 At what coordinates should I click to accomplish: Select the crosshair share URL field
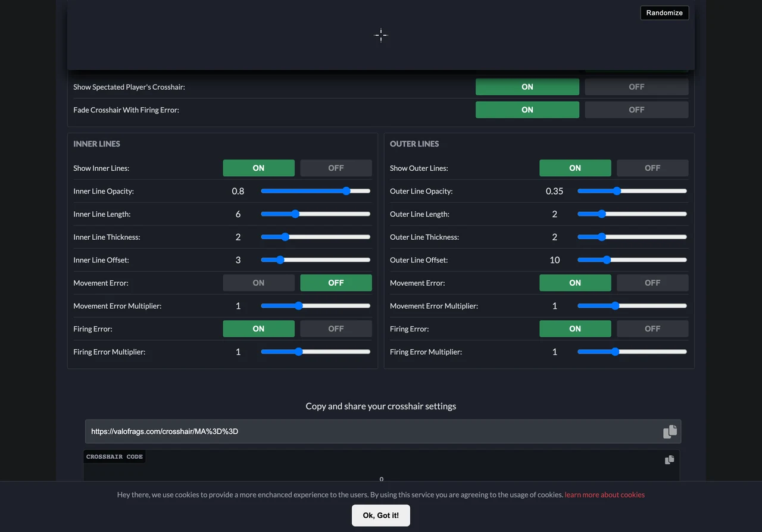pos(383,431)
